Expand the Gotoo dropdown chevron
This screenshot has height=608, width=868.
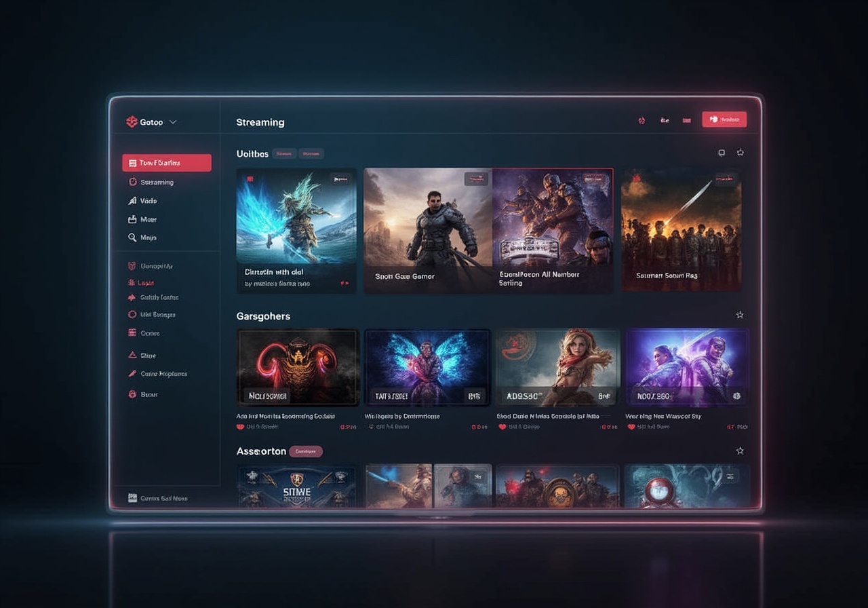click(x=173, y=122)
